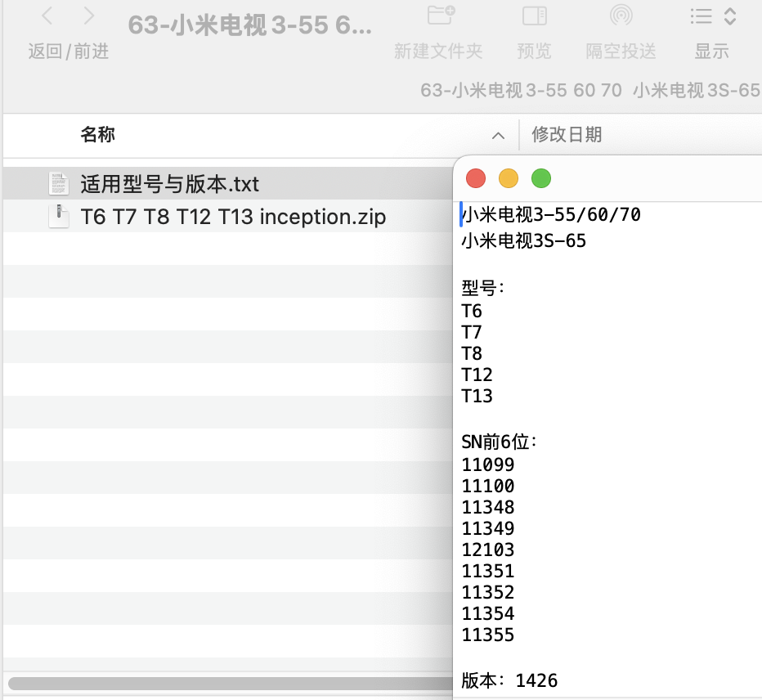762x700 pixels.
Task: Click model line T13
Action: [x=477, y=396]
